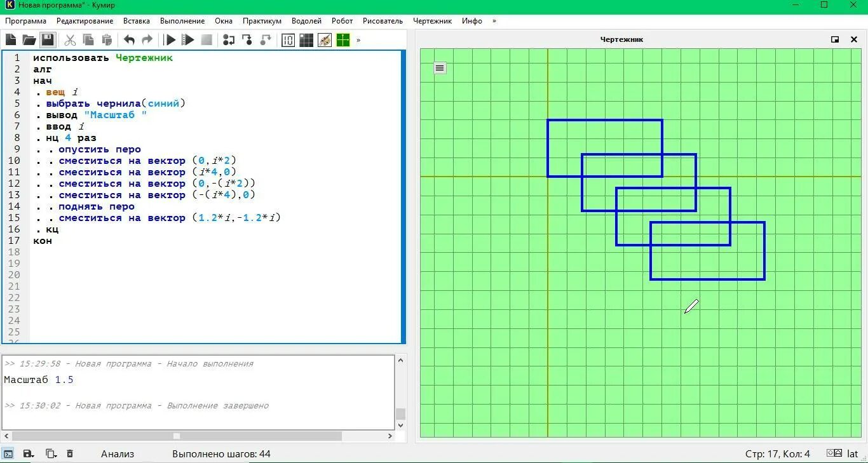Click the vector (1.2*i,-1.2*i) line
Screen dimensions: 868x463
[x=170, y=218]
